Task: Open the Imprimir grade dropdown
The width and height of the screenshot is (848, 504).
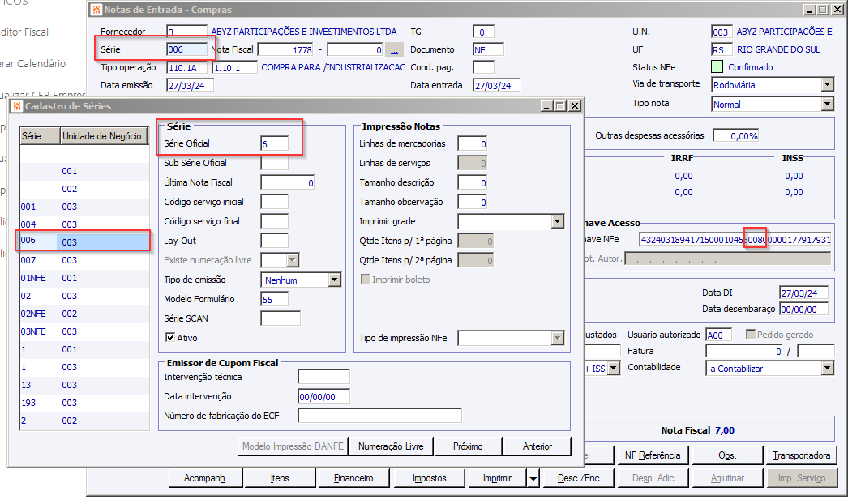Action: (x=558, y=221)
